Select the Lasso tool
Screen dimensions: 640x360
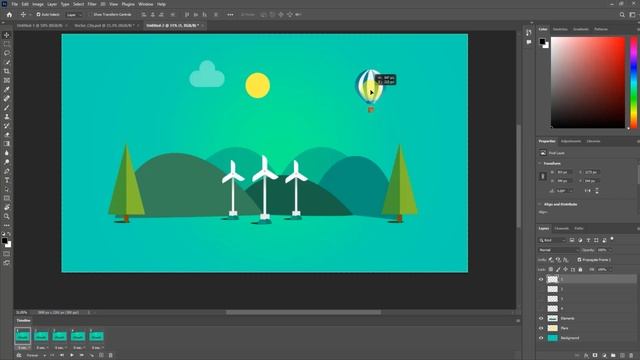point(7,53)
